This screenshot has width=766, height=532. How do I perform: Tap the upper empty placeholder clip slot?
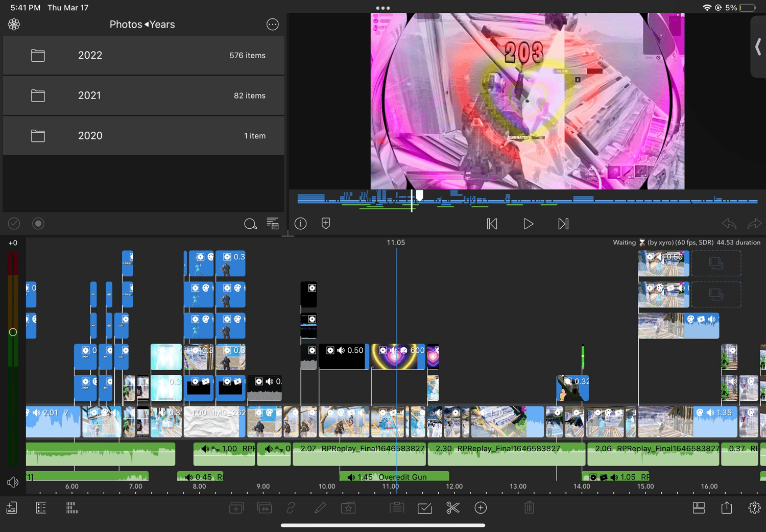pyautogui.click(x=716, y=263)
